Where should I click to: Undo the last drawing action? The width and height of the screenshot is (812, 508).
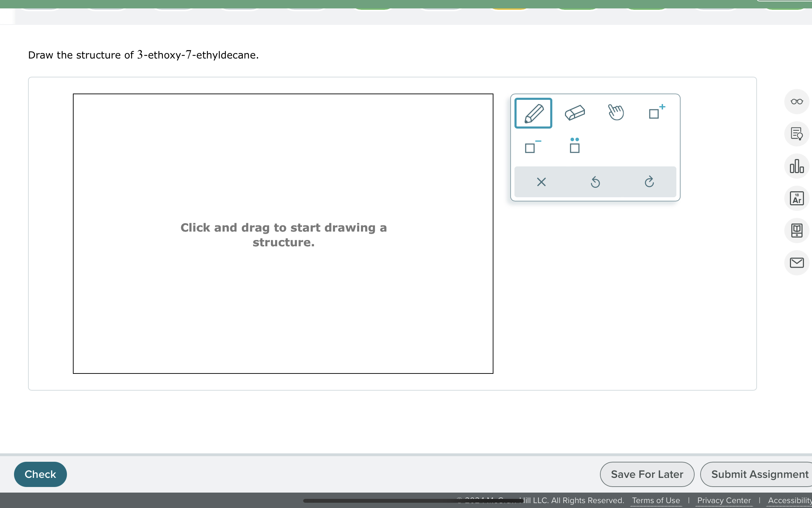[595, 182]
